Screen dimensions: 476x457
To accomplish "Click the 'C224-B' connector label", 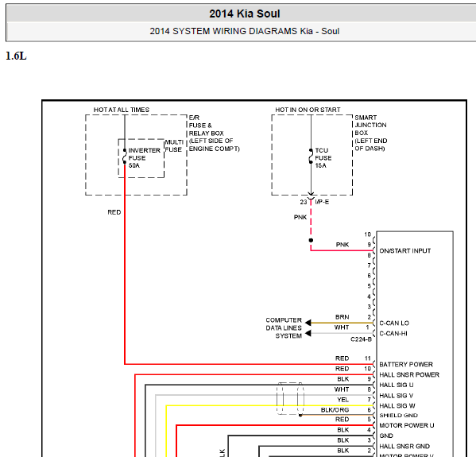I will point(362,339).
